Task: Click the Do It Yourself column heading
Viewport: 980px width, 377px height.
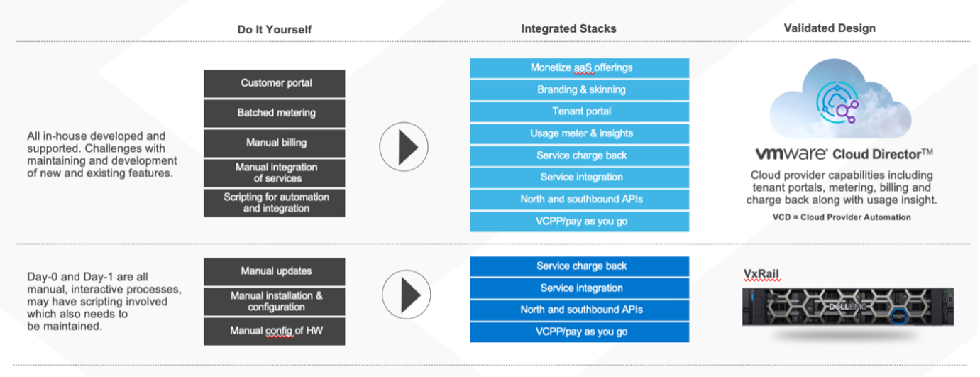Action: pyautogui.click(x=275, y=30)
